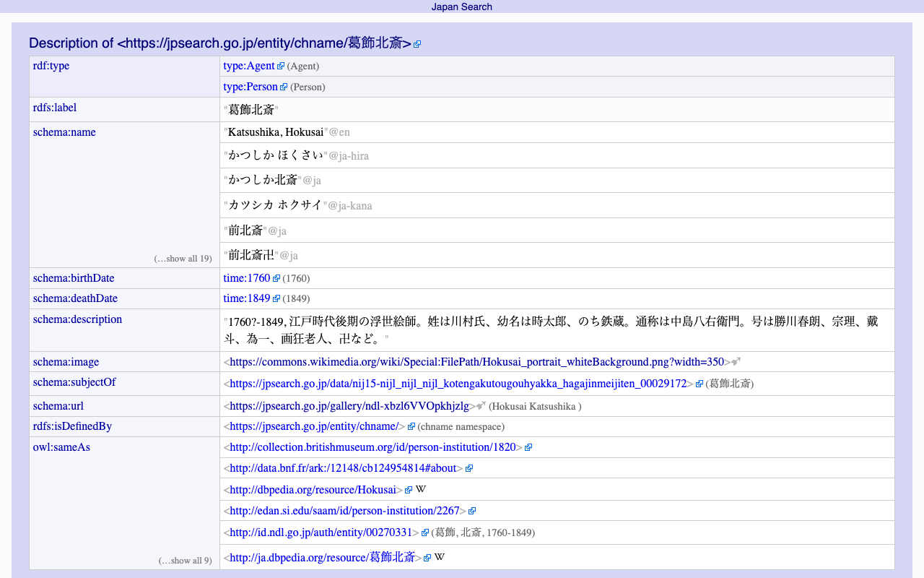Open the Japan Search header link
The width and height of the screenshot is (924, 578).
click(462, 7)
